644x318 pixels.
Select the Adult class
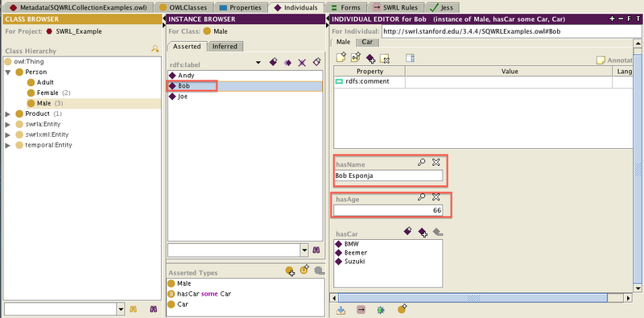(41, 82)
